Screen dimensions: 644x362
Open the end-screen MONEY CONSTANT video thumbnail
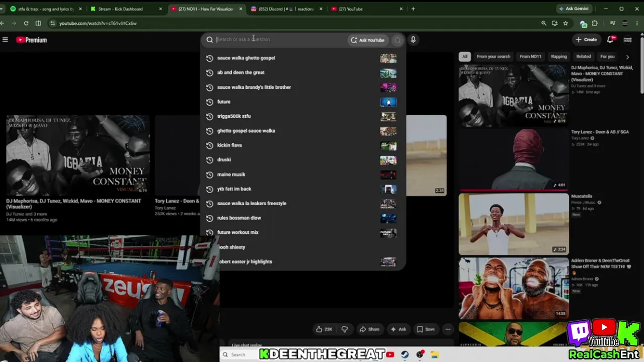pos(78,155)
